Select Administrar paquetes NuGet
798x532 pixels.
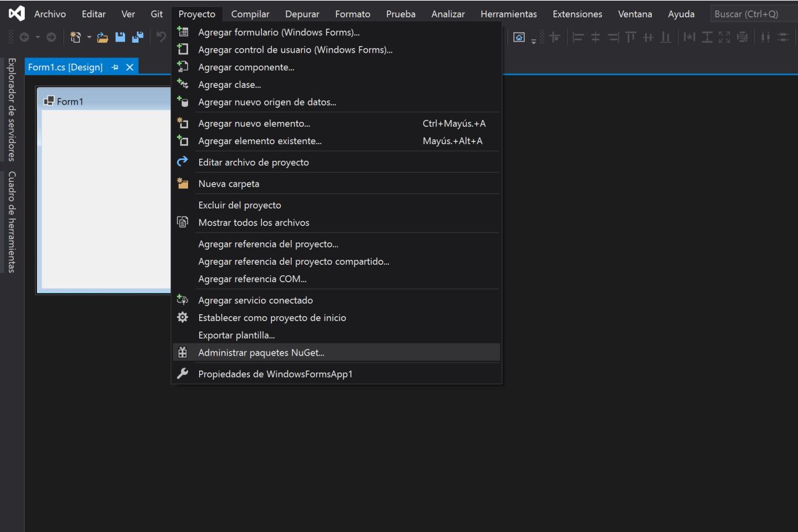(x=337, y=353)
